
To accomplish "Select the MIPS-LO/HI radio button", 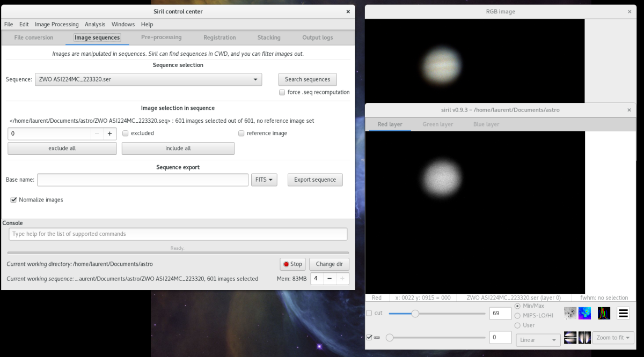I will pyautogui.click(x=517, y=315).
